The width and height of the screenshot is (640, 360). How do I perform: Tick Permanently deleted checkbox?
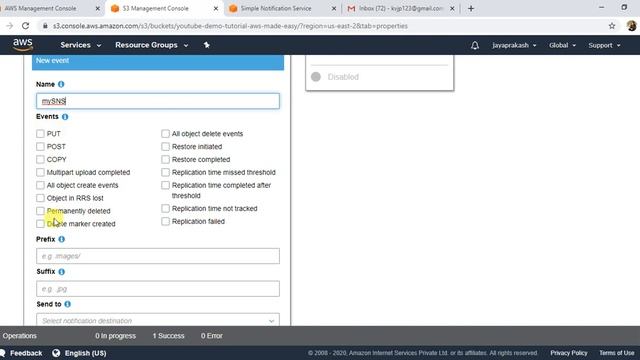(40, 211)
